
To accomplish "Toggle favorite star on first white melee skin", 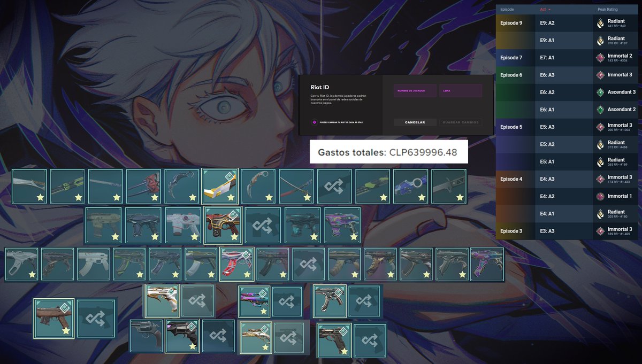I will (x=40, y=197).
